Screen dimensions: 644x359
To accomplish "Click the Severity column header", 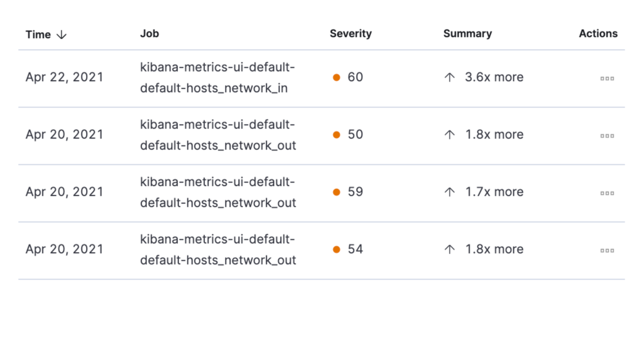I will pos(350,34).
